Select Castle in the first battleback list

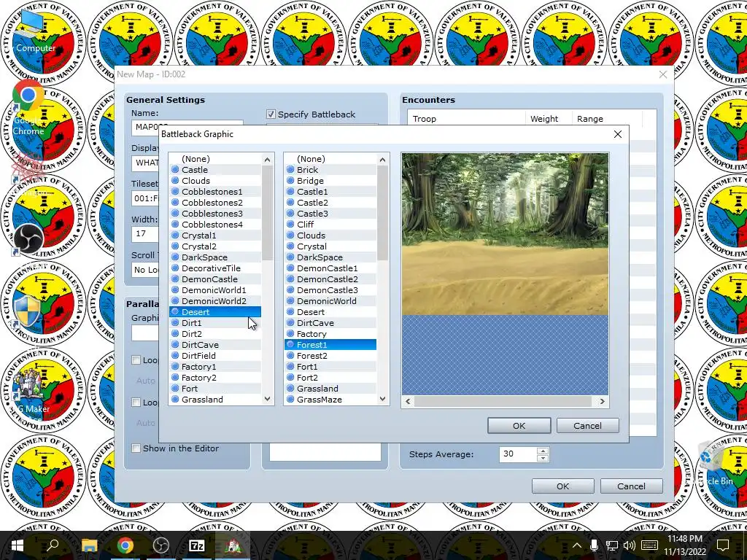(x=215, y=169)
